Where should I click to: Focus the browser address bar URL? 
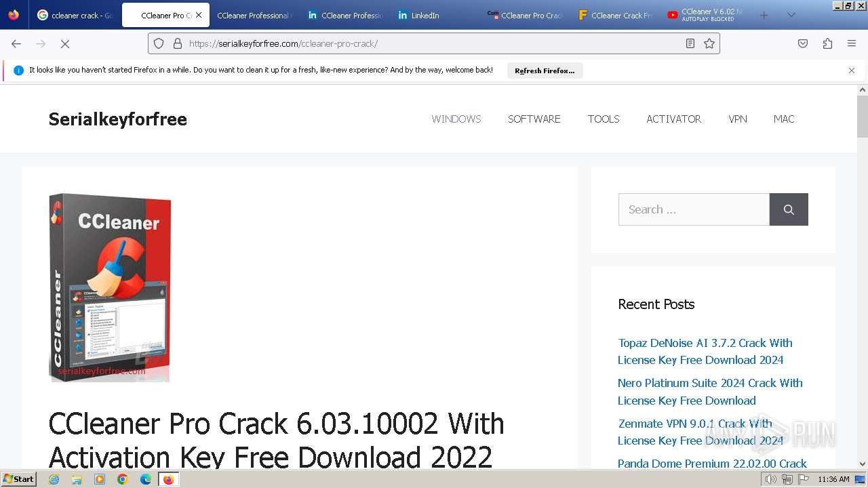point(434,43)
